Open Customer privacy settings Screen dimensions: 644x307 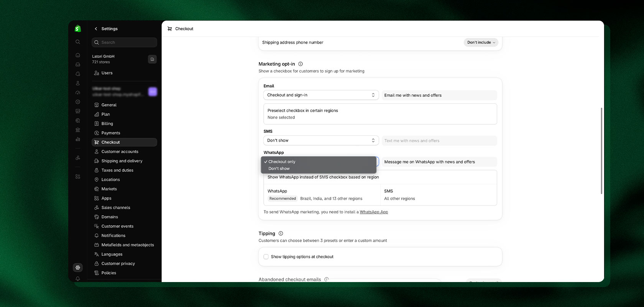click(x=124, y=264)
